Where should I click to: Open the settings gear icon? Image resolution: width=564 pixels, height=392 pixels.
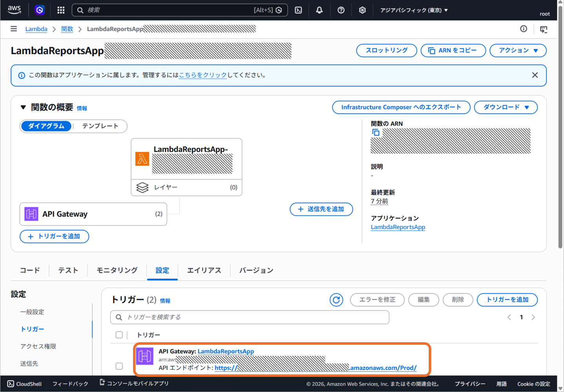[362, 10]
